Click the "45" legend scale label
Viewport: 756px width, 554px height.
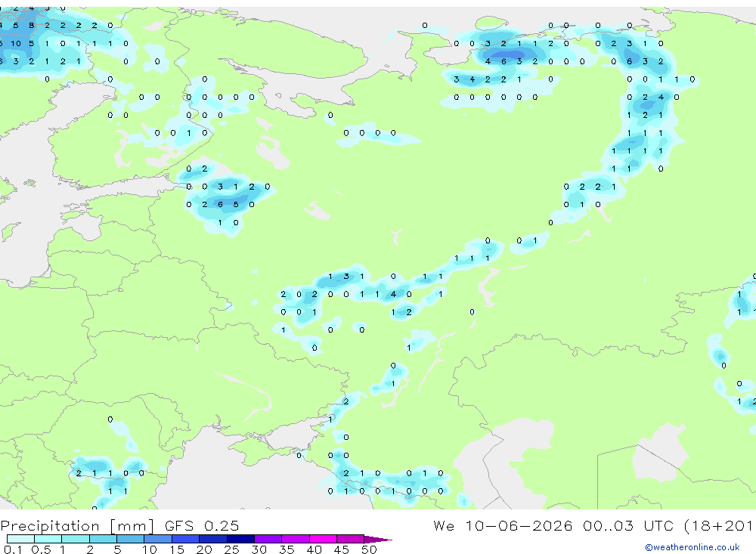tap(342, 549)
